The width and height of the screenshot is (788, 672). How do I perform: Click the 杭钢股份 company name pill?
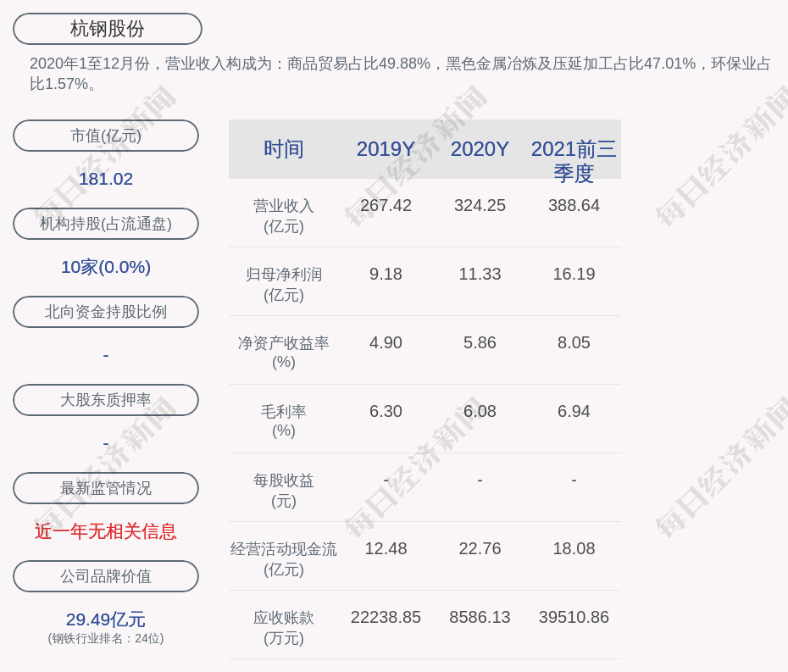[108, 29]
